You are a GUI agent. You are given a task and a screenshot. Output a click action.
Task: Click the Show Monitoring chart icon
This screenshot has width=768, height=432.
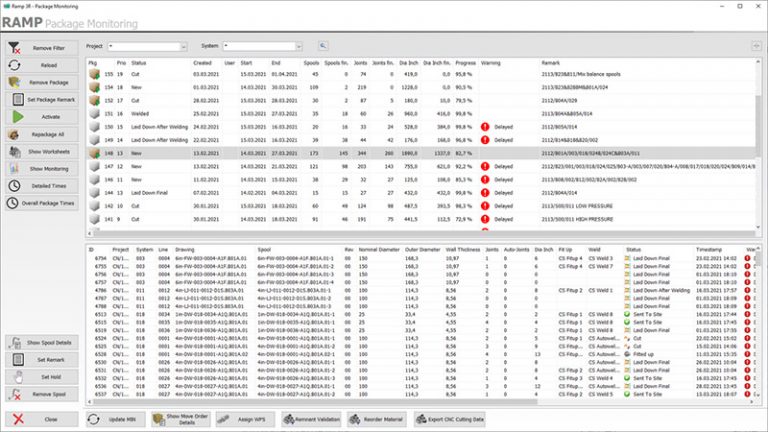point(16,168)
